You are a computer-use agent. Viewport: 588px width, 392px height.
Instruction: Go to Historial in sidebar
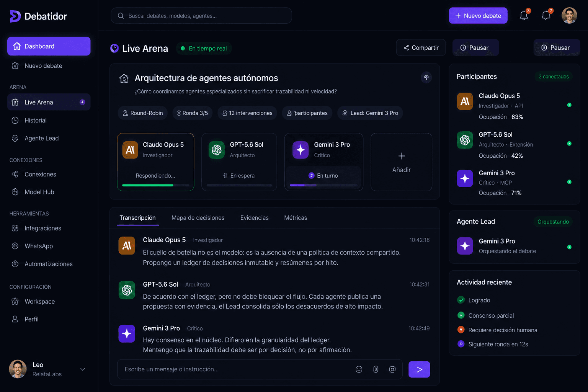pos(49,120)
